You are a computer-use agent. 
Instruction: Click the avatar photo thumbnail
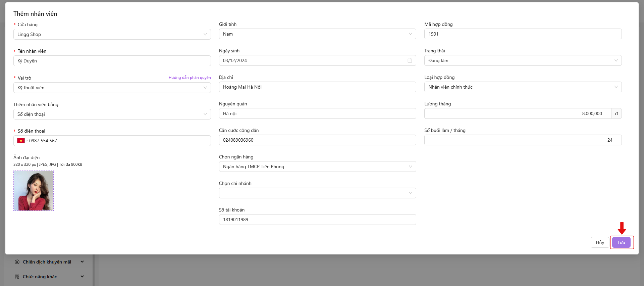(x=34, y=191)
